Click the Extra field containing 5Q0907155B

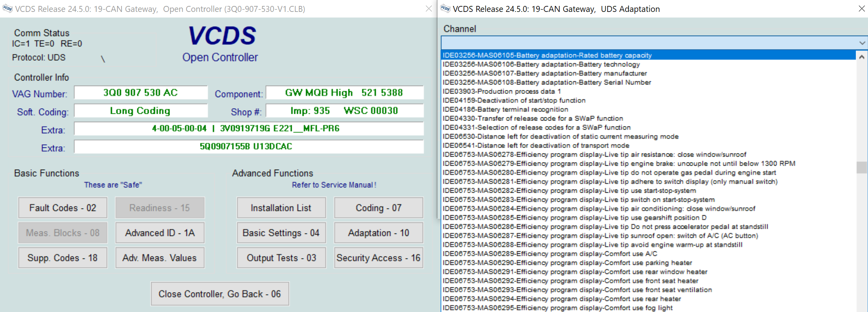click(249, 146)
